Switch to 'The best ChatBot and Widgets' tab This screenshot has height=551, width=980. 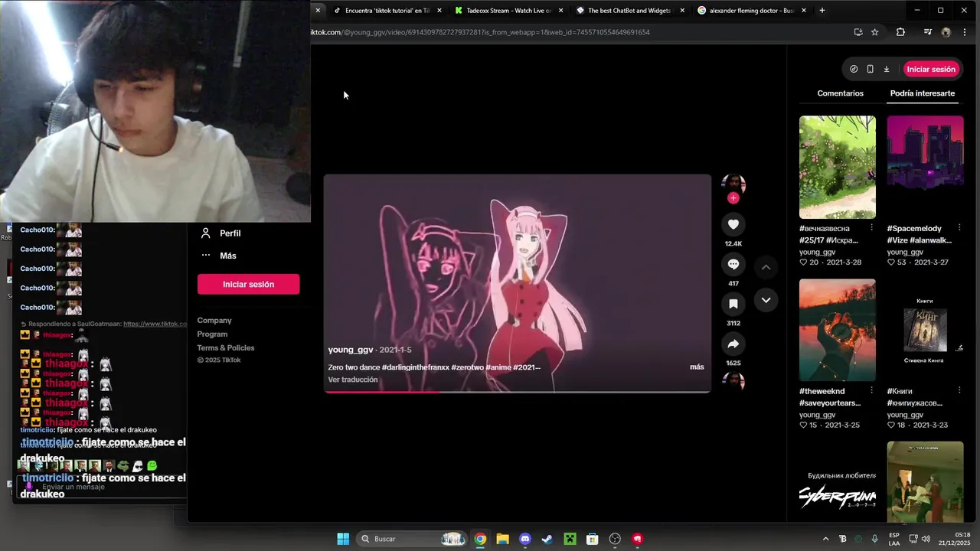coord(629,11)
